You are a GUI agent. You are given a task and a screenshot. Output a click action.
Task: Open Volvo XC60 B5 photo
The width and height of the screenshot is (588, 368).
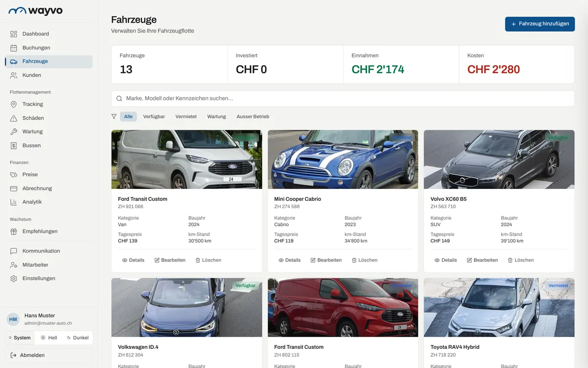click(x=499, y=159)
